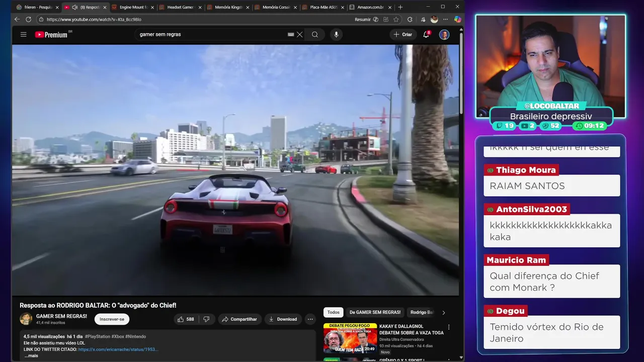Image resolution: width=644 pixels, height=362 pixels.
Task: Click Thiago Moura name in stream chat
Action: [x=526, y=170]
